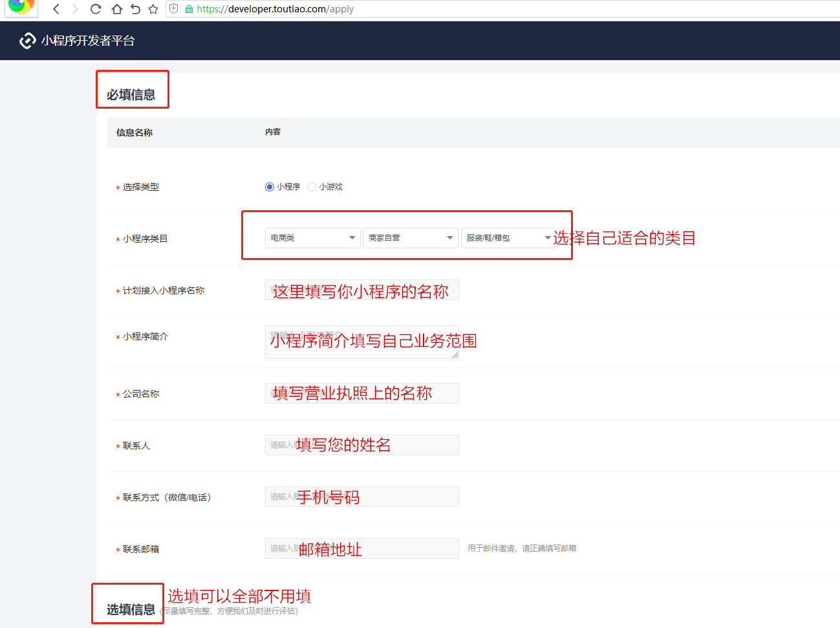Image resolution: width=840 pixels, height=628 pixels.
Task: Click the 小程序类目 field label
Action: tap(145, 239)
